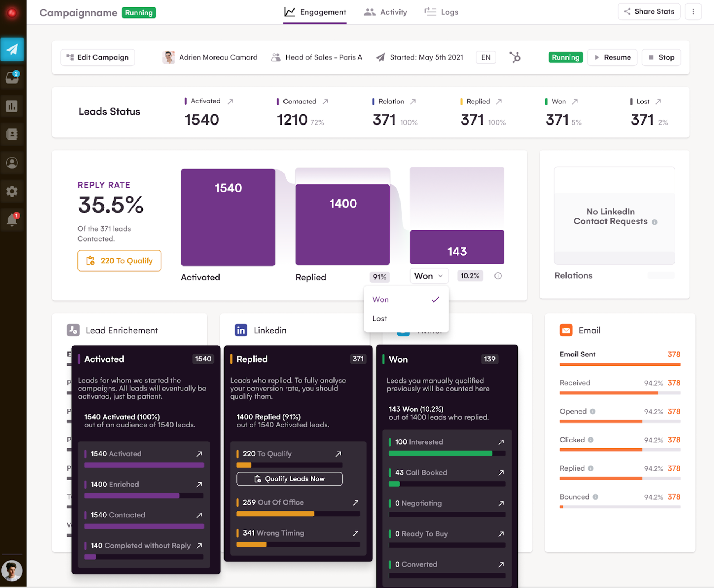The width and height of the screenshot is (714, 588).
Task: Stop the running campaign
Action: point(661,57)
